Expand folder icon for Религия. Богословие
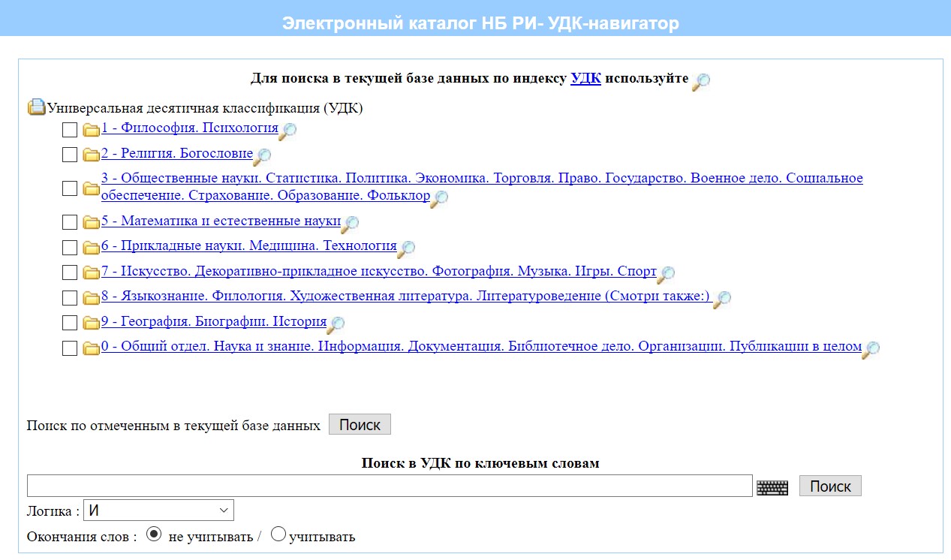 [91, 155]
